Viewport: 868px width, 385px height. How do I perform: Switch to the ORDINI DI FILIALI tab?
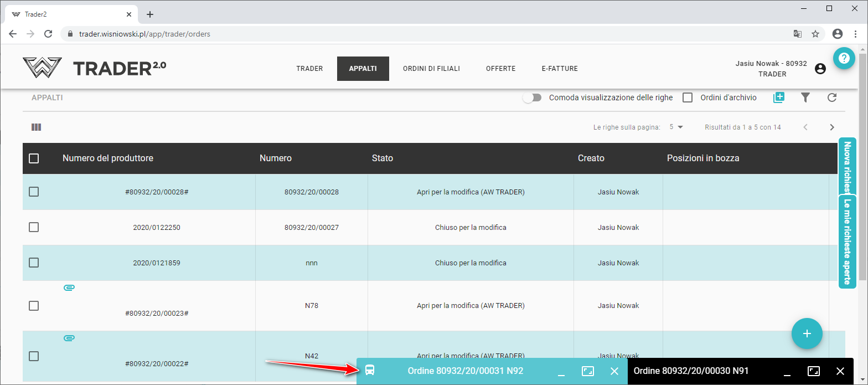431,69
